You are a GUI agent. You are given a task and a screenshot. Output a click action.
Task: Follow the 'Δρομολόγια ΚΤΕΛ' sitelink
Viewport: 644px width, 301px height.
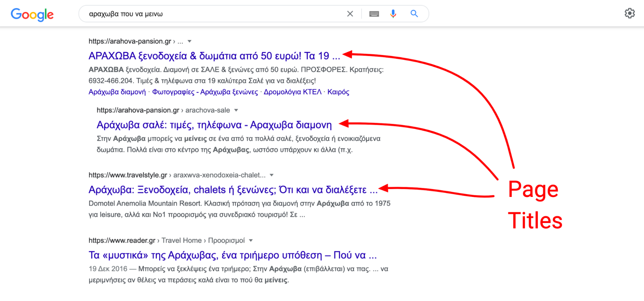point(293,92)
